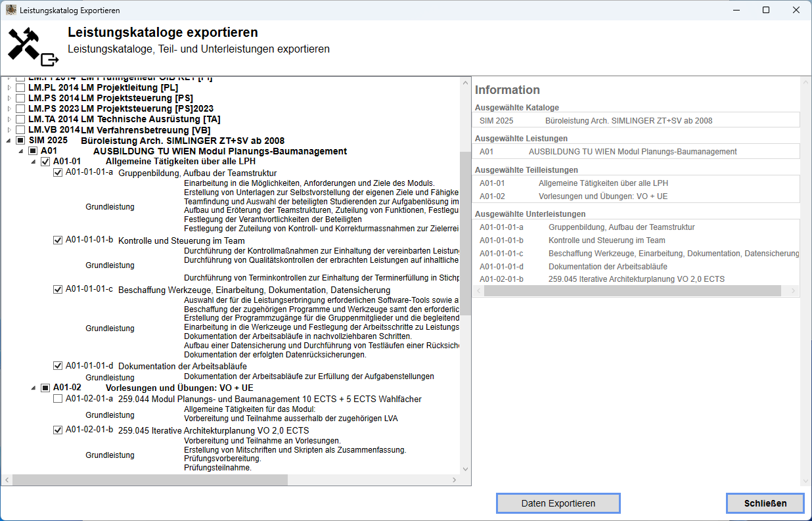This screenshot has height=521, width=812.
Task: Check the A01-02-01-a 259.044 Modul checkbox
Action: 58,399
